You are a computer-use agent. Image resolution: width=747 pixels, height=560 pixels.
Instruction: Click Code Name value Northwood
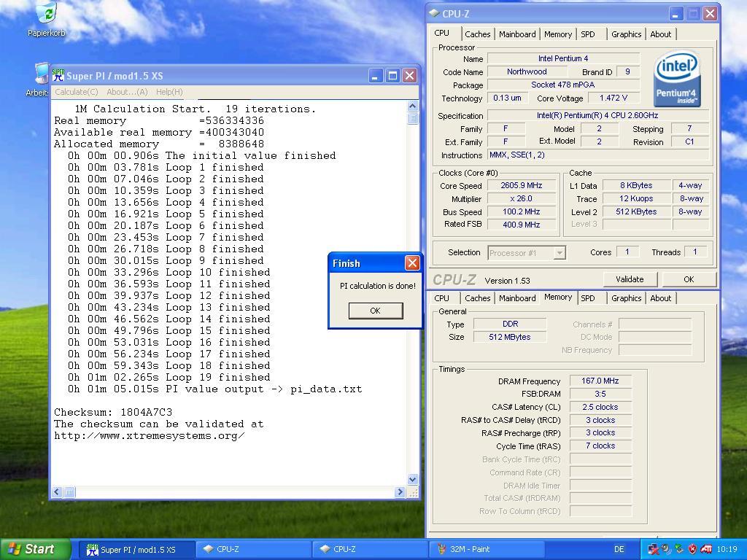coord(527,71)
